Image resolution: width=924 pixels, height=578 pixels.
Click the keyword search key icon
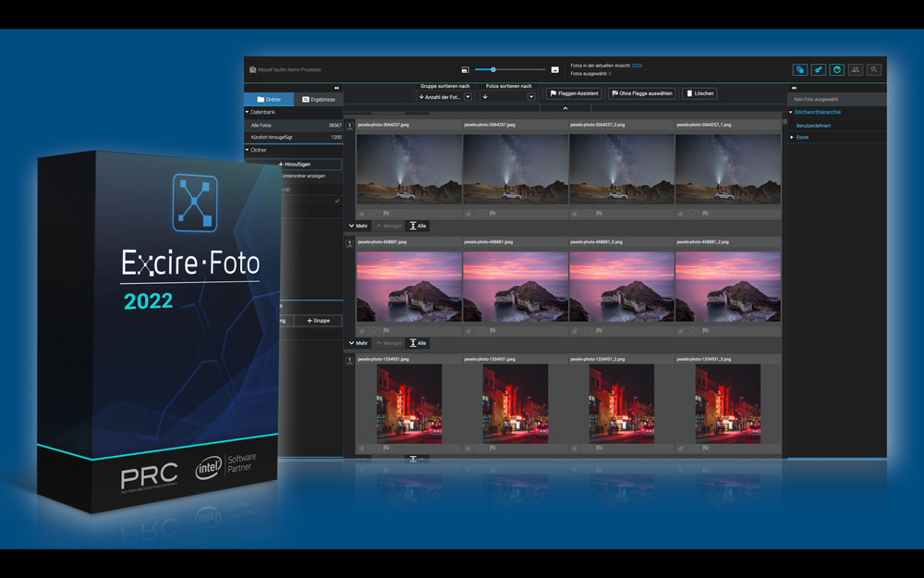click(x=819, y=69)
